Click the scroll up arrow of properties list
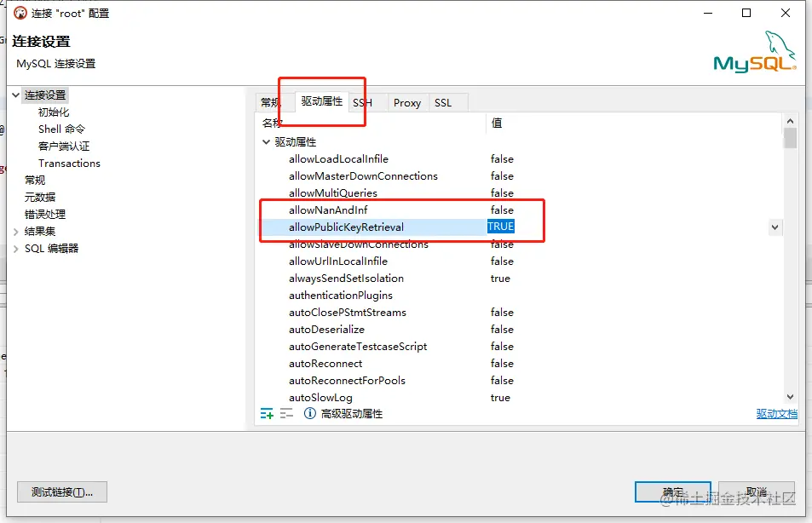The width and height of the screenshot is (812, 523). pyautogui.click(x=790, y=121)
